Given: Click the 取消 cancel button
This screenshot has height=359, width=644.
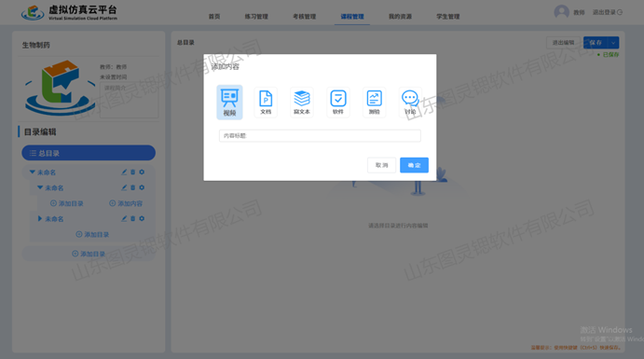Looking at the screenshot, I should pos(381,165).
